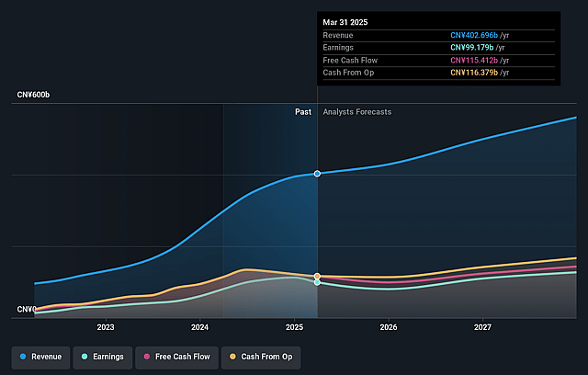Toggle the Cash From Op legend button
Screen dimensions: 588x375
click(261, 358)
